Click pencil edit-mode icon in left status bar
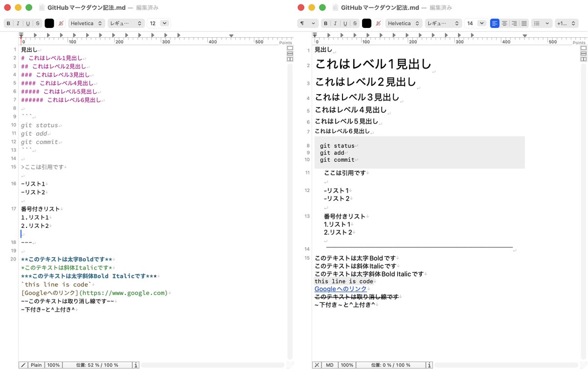The height and width of the screenshot is (369, 588). pos(23,365)
